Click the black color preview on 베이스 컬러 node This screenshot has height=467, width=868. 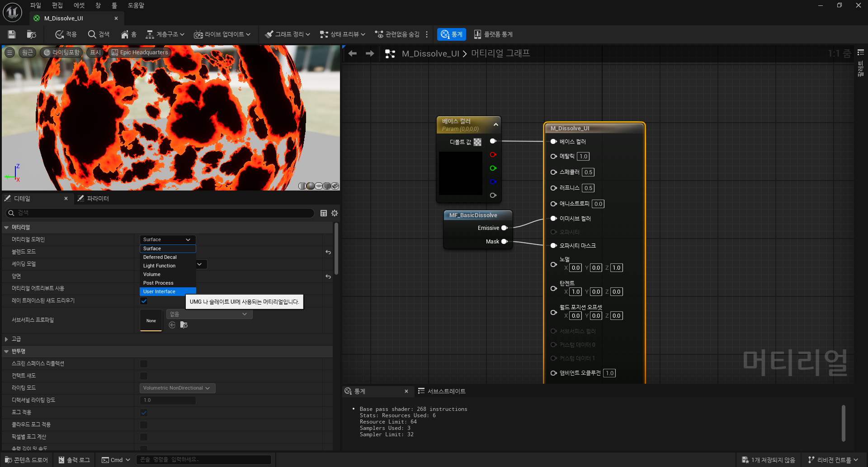coord(461,173)
